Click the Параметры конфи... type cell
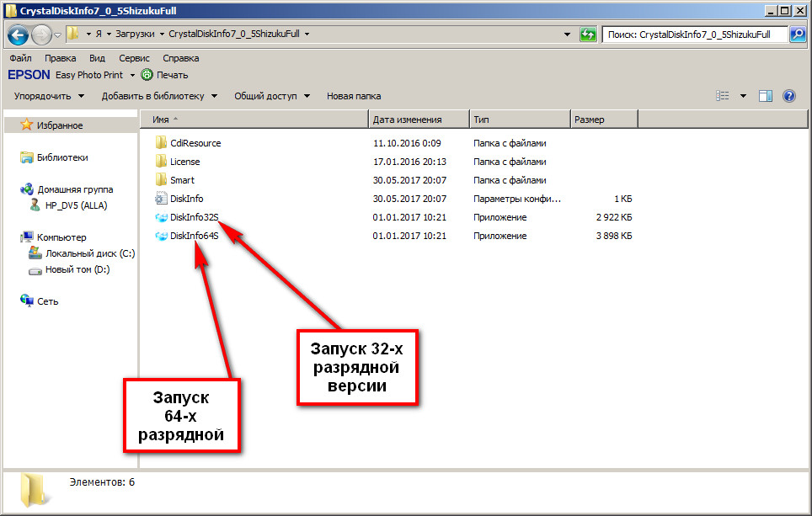Viewport: 812px width, 516px height. tap(517, 199)
